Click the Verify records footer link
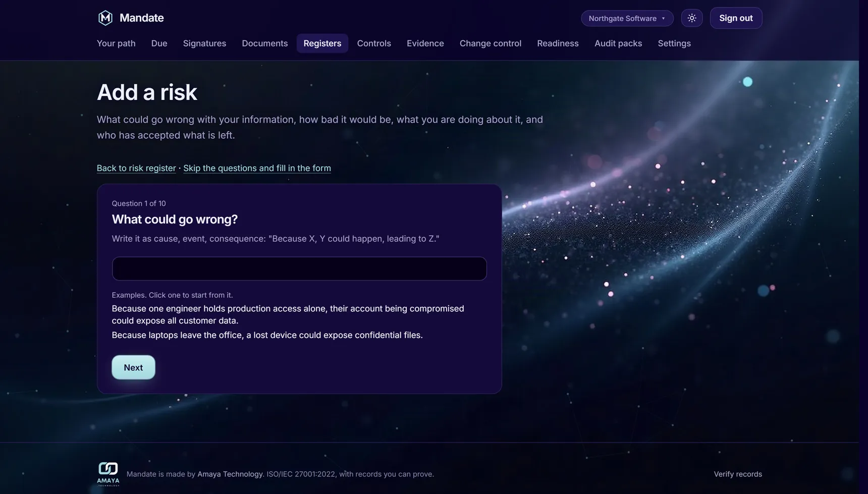The image size is (868, 494). (737, 474)
